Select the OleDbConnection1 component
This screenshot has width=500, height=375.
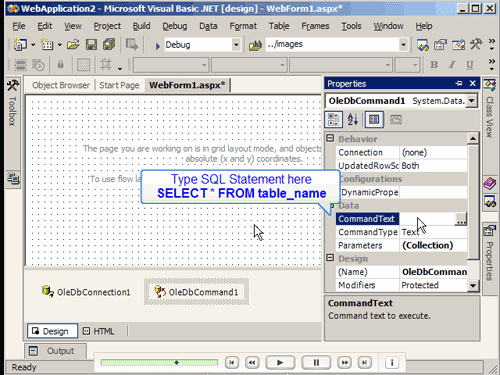(x=86, y=292)
